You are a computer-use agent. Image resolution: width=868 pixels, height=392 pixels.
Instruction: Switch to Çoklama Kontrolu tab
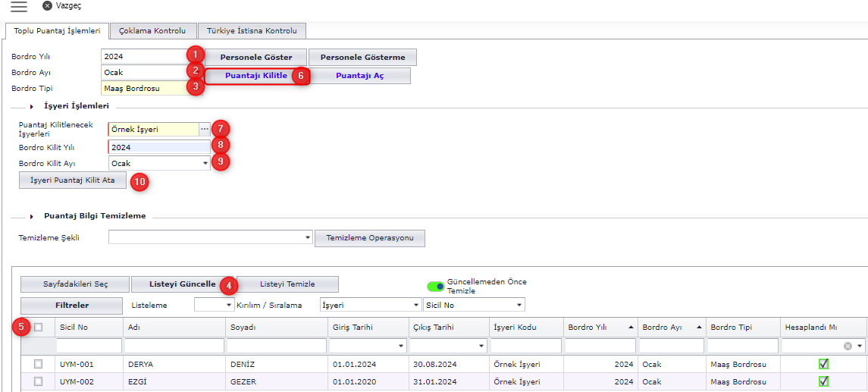click(152, 31)
